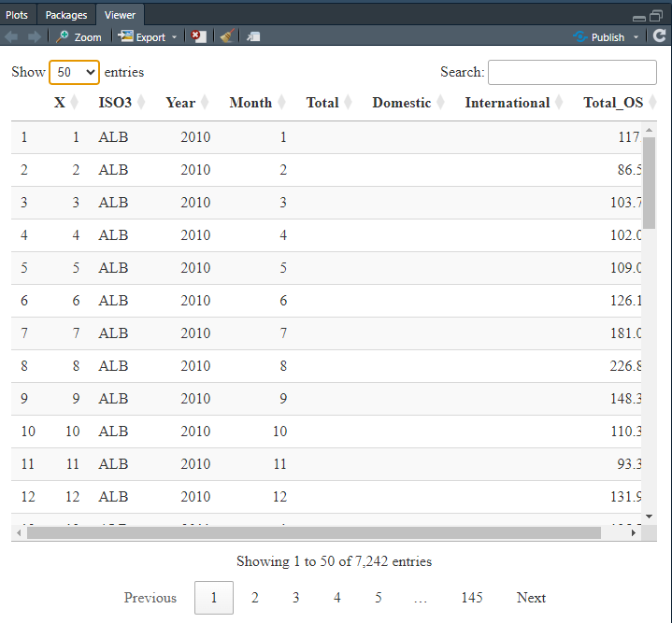672x623 pixels.
Task: Click horizontal scrollbar right arrow
Action: tap(634, 533)
